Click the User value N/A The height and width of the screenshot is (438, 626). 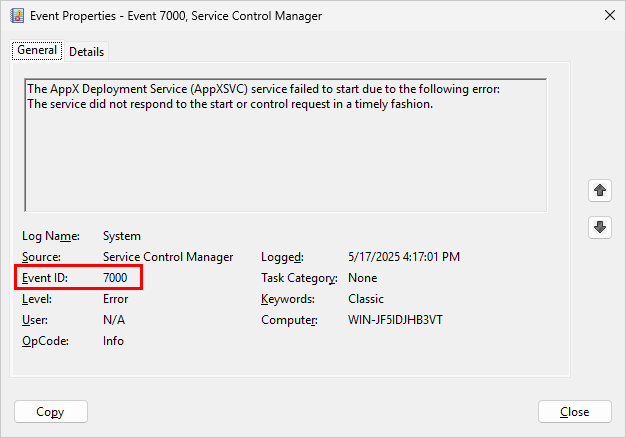pyautogui.click(x=114, y=320)
